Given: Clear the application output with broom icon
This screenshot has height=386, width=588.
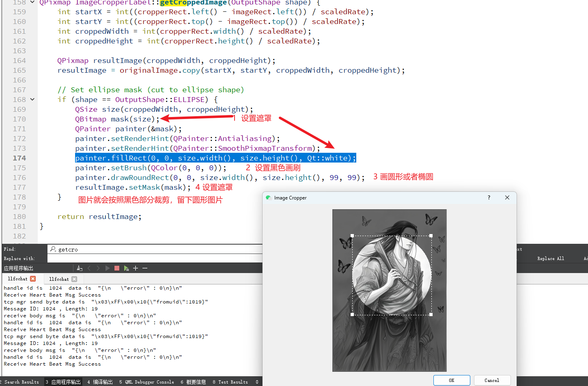Looking at the screenshot, I should [x=80, y=268].
